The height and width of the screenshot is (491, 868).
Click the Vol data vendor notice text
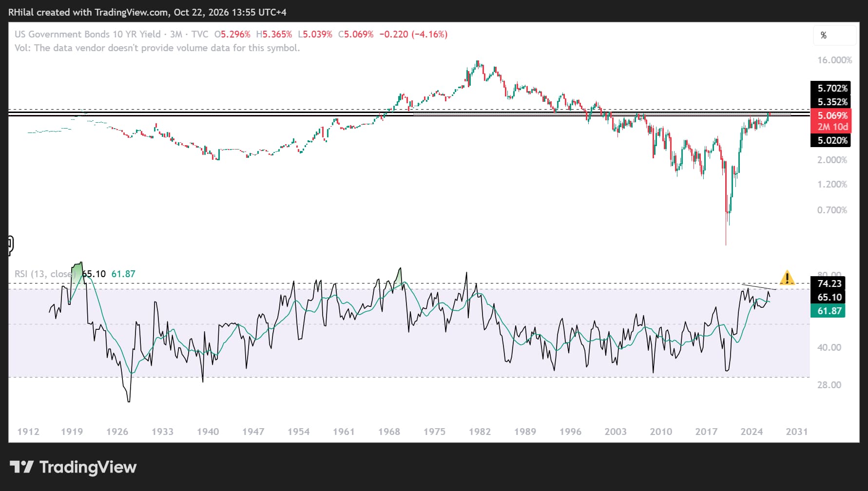[x=157, y=48]
